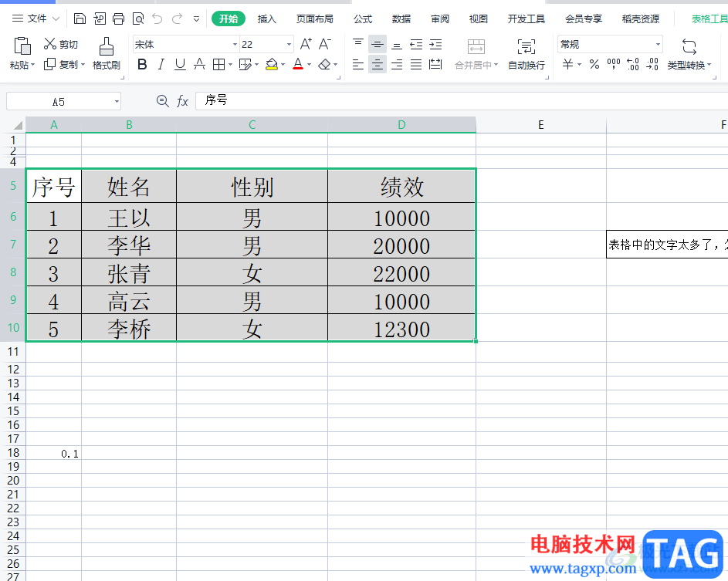Increase decimal places

pyautogui.click(x=633, y=64)
